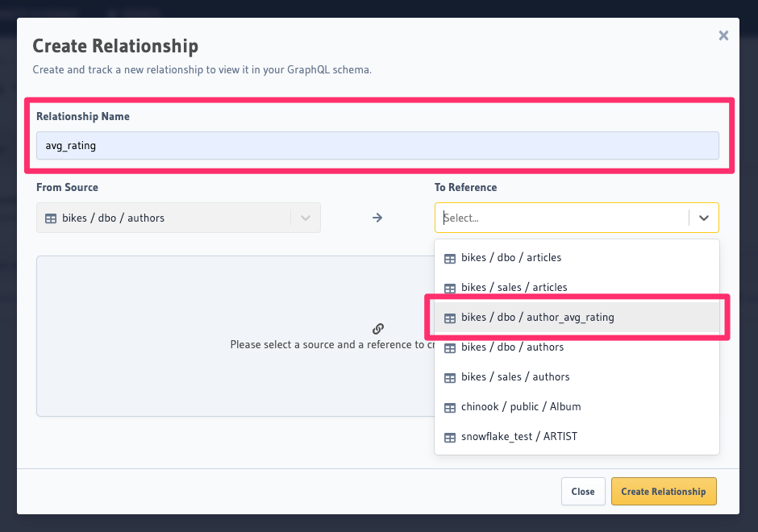The height and width of the screenshot is (532, 758).
Task: Click the arrow icon between source and reference
Action: click(x=377, y=218)
